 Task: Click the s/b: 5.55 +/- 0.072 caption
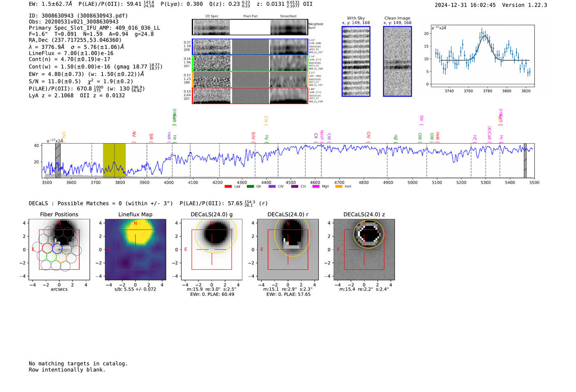(135, 289)
